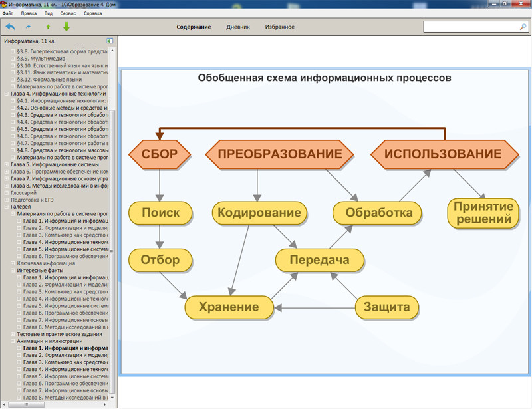Screen dimensions: 532x409
Task: Click the tree's vertical scrollbar down arrow
Action: point(112,398)
